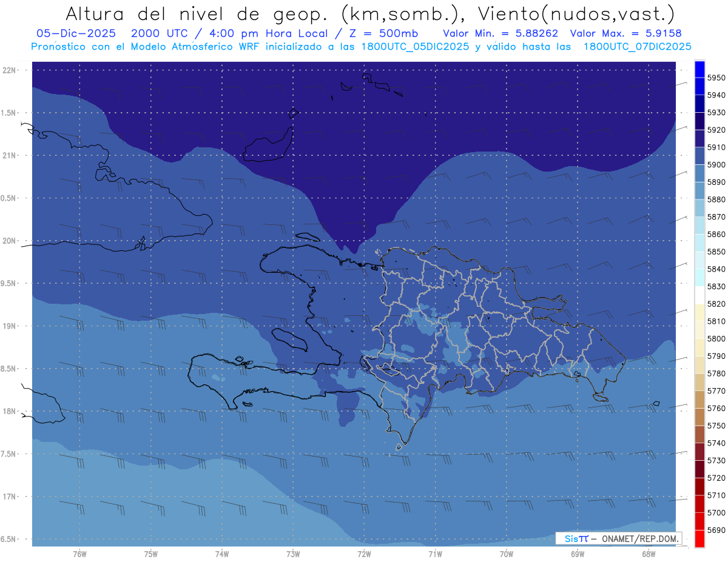Click the '20N' latitude label
Screen dimensions: 728x562
coord(10,241)
